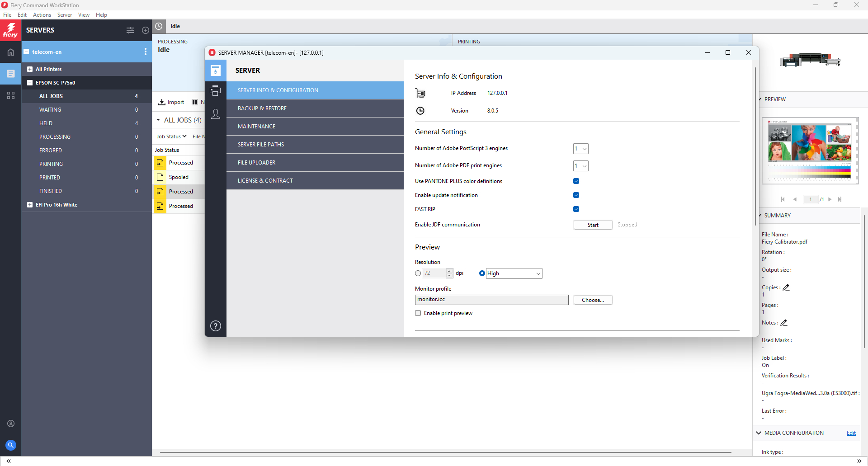Collapse the ALL JOBS (4) list
This screenshot has height=466, width=868.
pyautogui.click(x=158, y=120)
